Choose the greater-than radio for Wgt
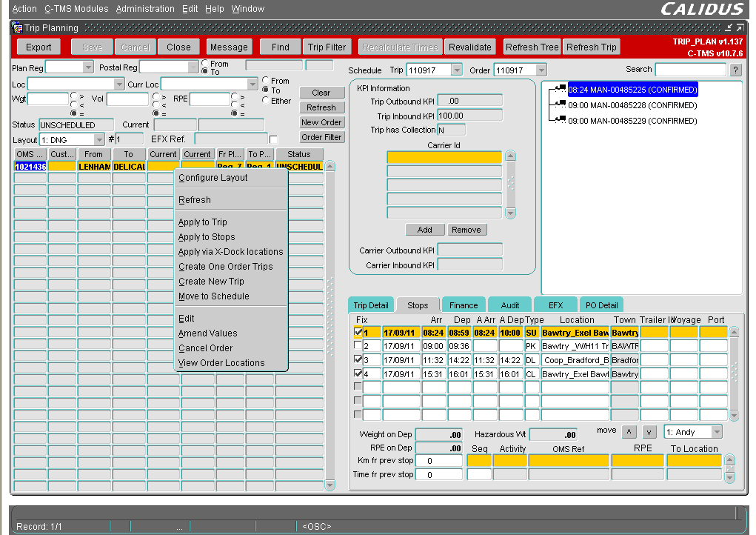The width and height of the screenshot is (756, 535). coord(74,96)
